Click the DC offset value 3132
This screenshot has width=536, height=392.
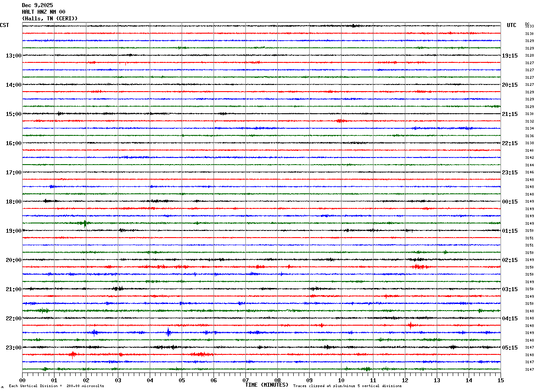529,121
